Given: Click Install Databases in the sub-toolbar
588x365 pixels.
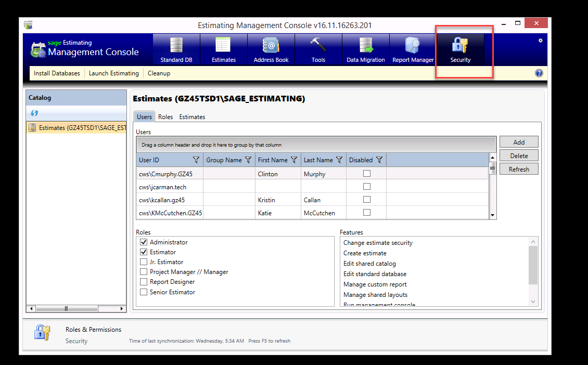Looking at the screenshot, I should click(x=57, y=73).
